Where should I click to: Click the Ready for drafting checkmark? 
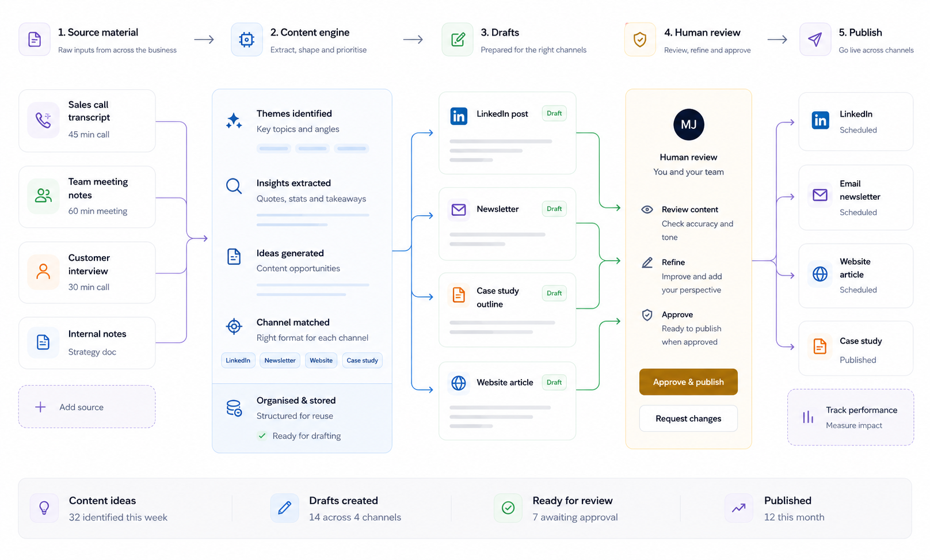coord(262,436)
